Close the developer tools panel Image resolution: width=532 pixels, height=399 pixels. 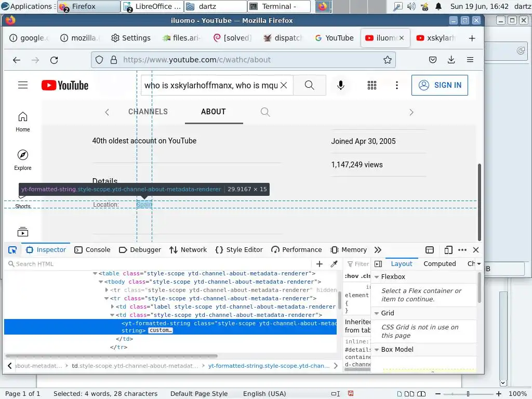click(x=476, y=250)
